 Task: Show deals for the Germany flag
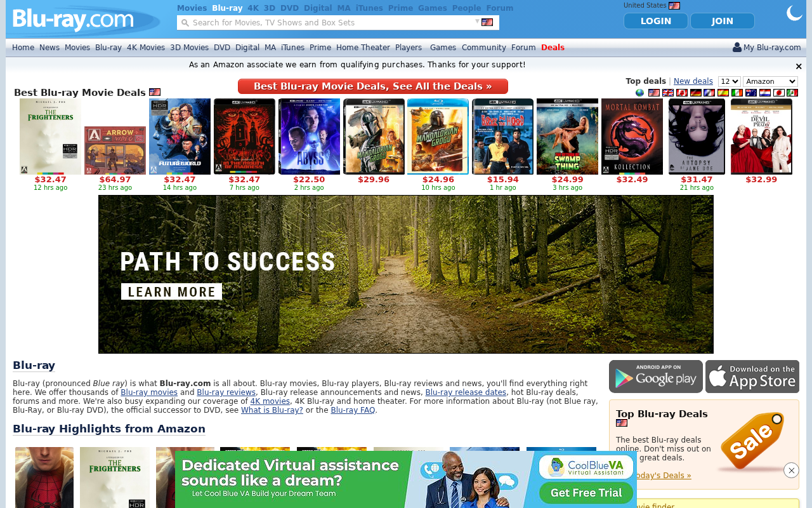click(x=696, y=93)
